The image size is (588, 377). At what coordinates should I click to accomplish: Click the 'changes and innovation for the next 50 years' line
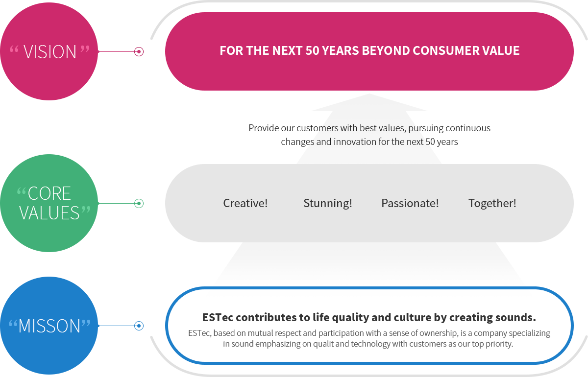(x=369, y=142)
